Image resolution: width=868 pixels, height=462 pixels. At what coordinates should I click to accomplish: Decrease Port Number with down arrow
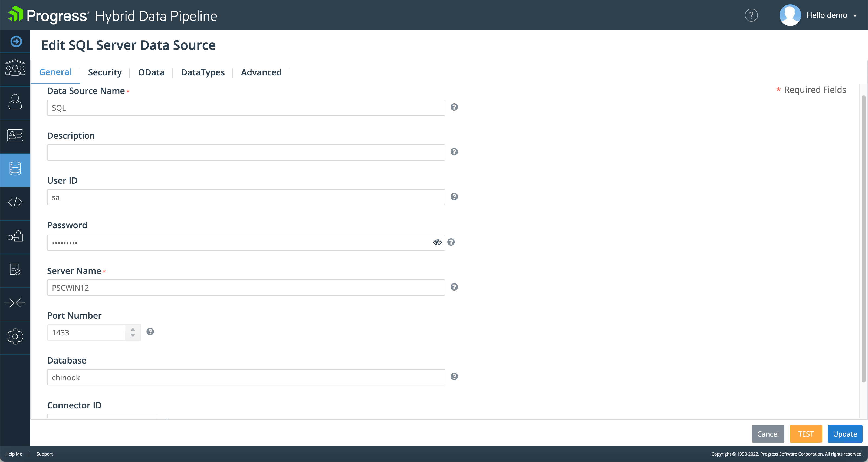coord(133,336)
